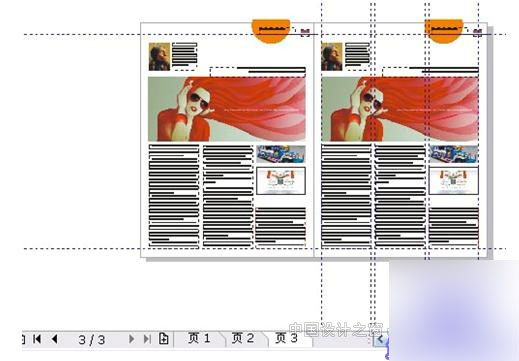Viewport: 519px width, 361px height.
Task: Select the middle text column on the right page
Action: point(400,196)
